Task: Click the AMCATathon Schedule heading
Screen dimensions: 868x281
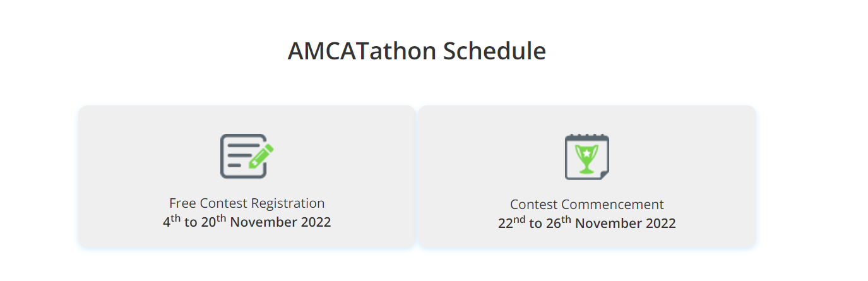Action: (417, 51)
